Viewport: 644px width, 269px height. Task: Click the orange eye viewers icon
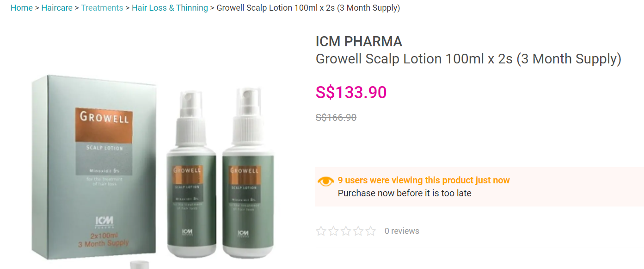pos(326,181)
